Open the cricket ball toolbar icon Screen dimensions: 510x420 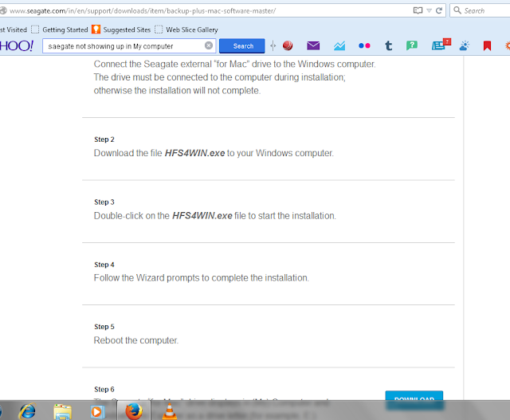tap(288, 45)
